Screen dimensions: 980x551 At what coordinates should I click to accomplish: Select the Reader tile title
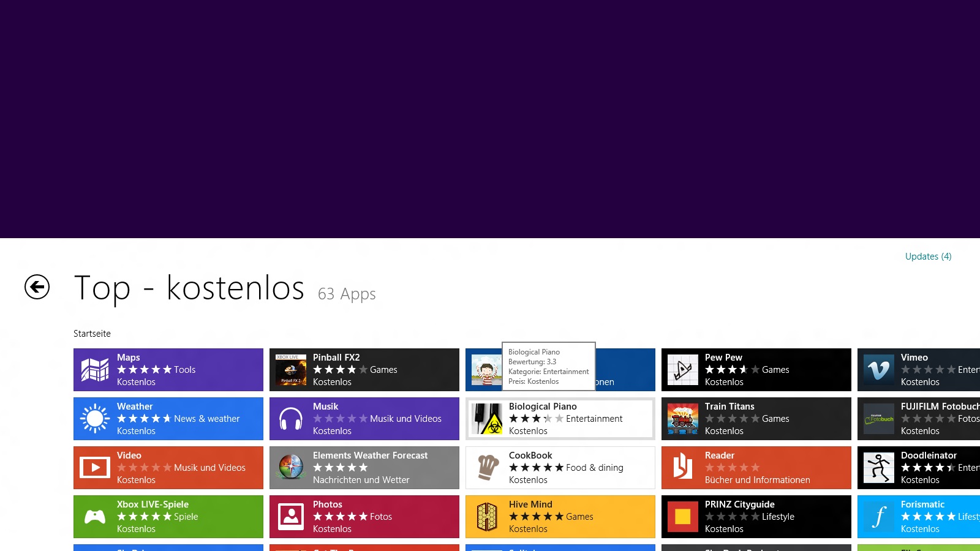(720, 455)
